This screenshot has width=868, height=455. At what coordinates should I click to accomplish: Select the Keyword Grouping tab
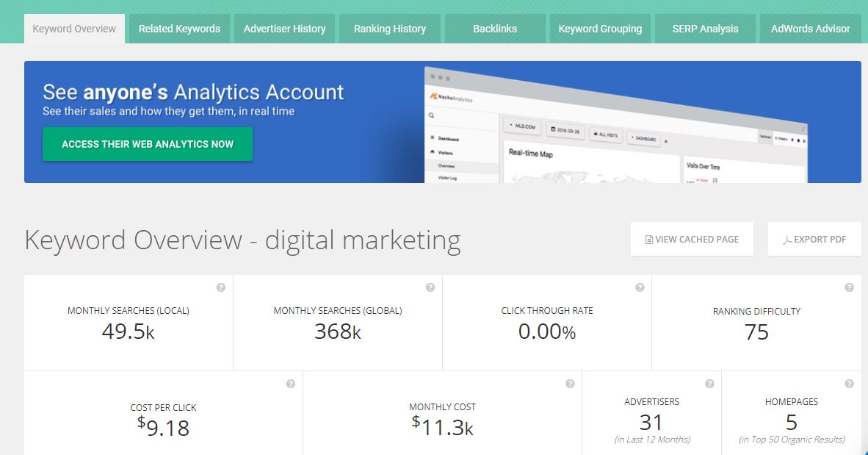(600, 29)
